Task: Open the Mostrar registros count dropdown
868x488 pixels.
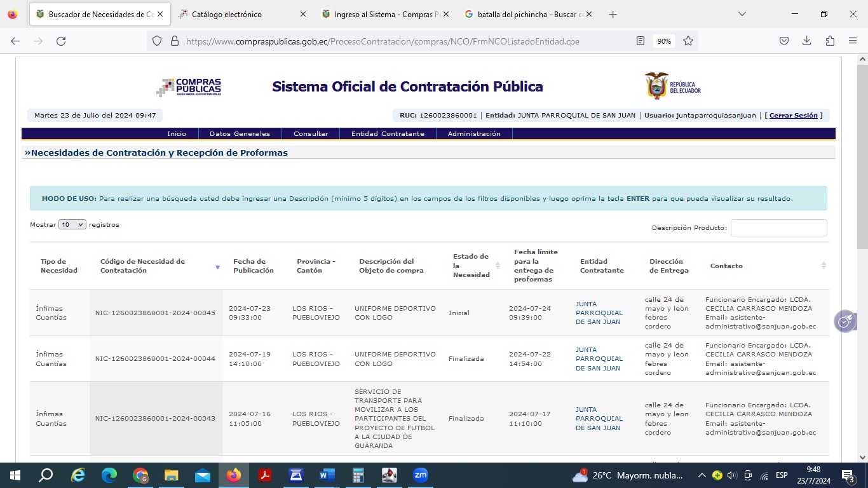Action: (x=72, y=224)
